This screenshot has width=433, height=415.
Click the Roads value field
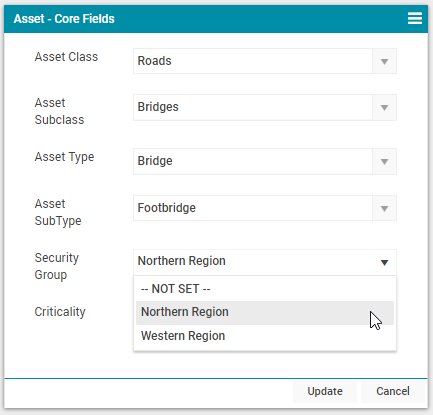click(253, 61)
